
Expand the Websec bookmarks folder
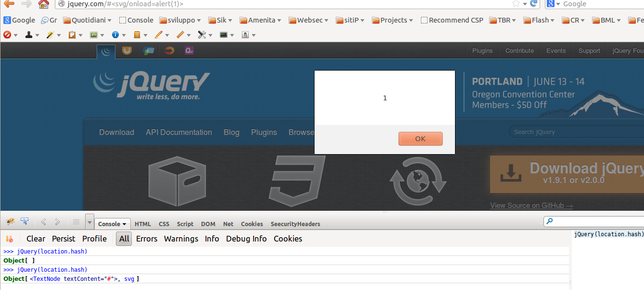308,20
